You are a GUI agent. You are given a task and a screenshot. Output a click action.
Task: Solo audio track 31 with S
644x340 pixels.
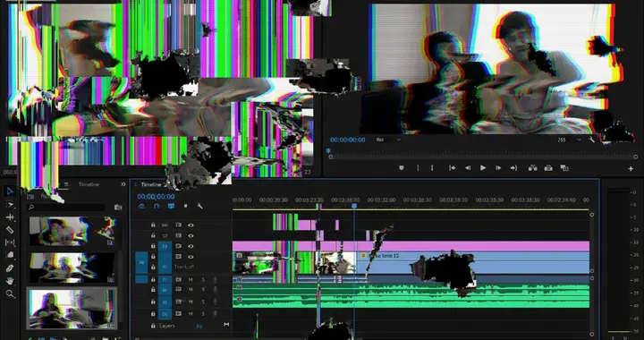coord(203,280)
